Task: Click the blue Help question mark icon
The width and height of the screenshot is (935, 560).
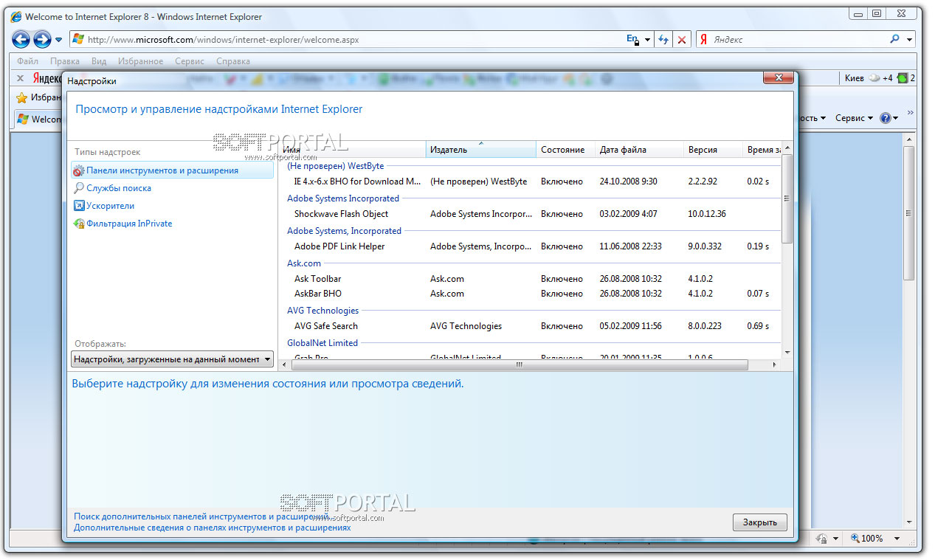Action: tap(886, 118)
